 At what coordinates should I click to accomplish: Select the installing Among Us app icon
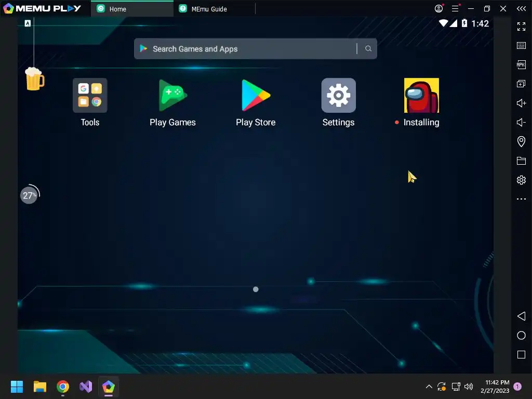421,96
